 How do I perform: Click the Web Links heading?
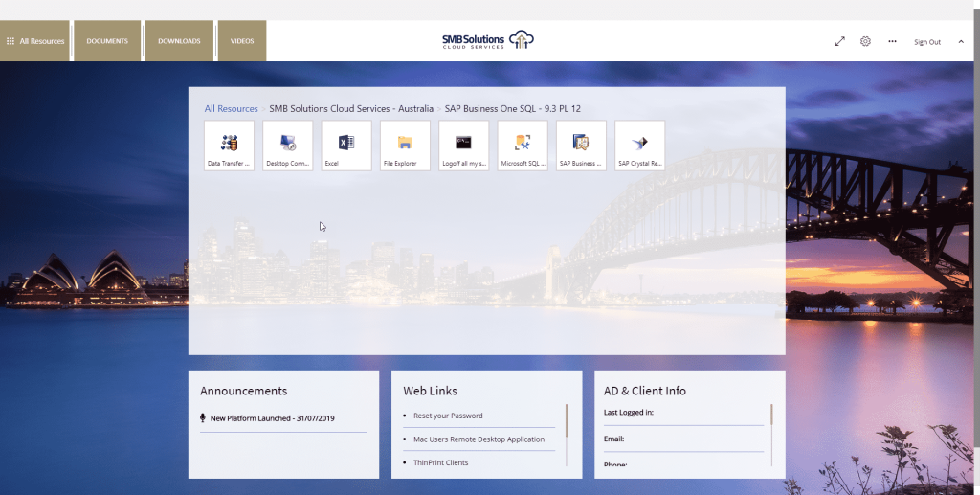point(430,391)
